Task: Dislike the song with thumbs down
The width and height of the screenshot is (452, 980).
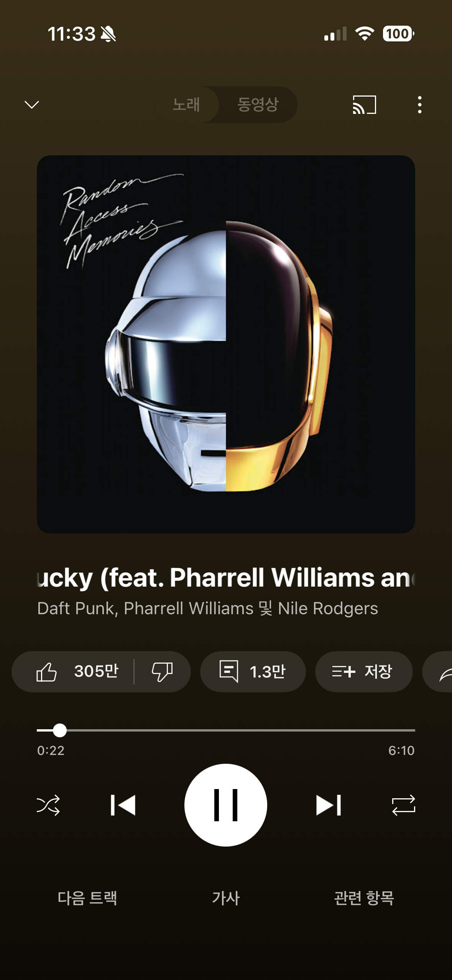Action: (162, 671)
